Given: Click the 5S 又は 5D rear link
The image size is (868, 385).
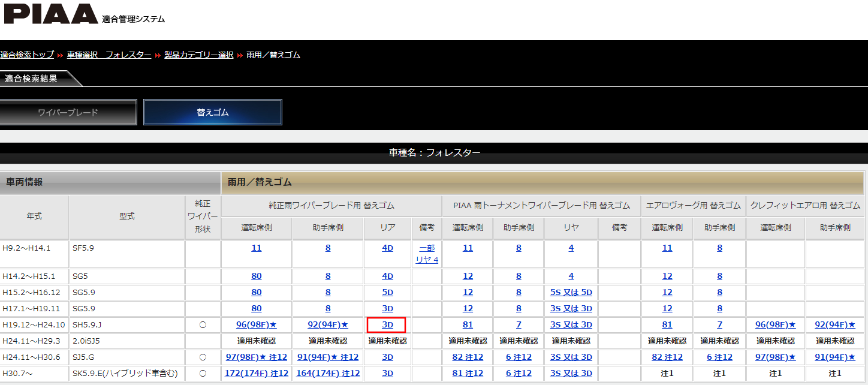Looking at the screenshot, I should pos(571,292).
